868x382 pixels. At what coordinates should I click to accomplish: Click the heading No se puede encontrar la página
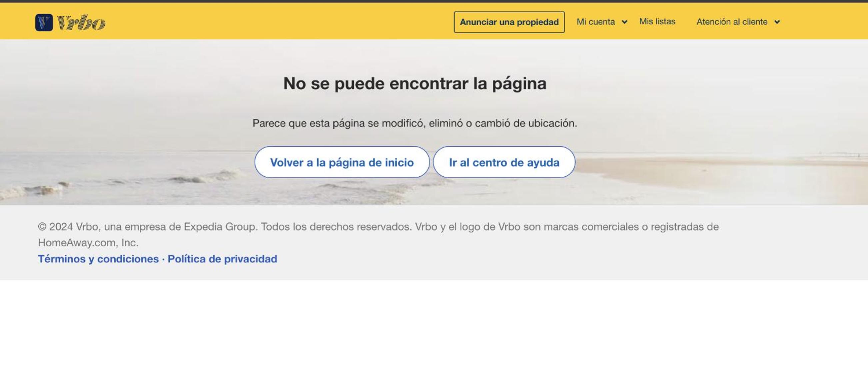pyautogui.click(x=415, y=84)
